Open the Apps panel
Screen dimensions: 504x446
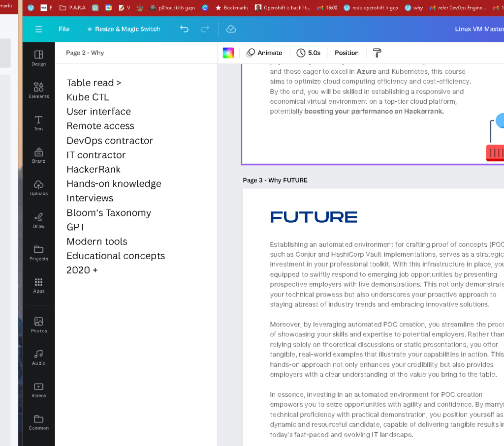coord(38,286)
